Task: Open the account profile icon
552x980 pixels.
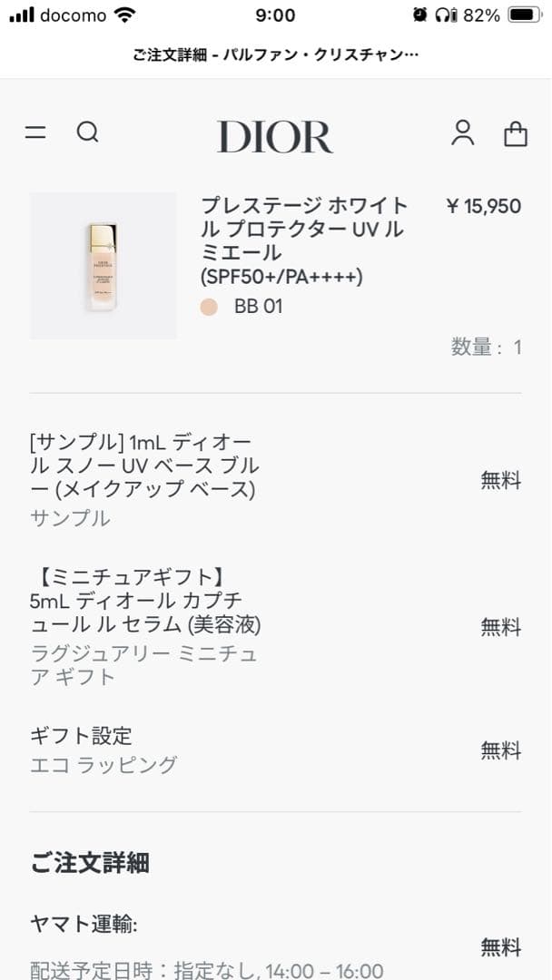Action: click(x=464, y=134)
